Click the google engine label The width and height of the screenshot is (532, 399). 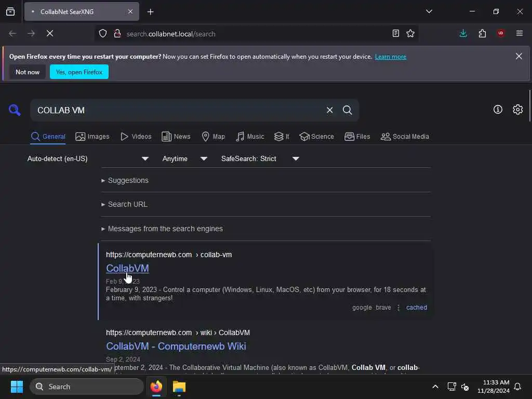362,308
